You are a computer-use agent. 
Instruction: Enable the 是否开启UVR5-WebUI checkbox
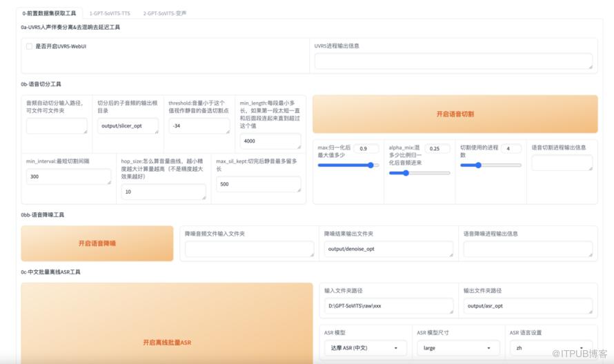[x=29, y=46]
